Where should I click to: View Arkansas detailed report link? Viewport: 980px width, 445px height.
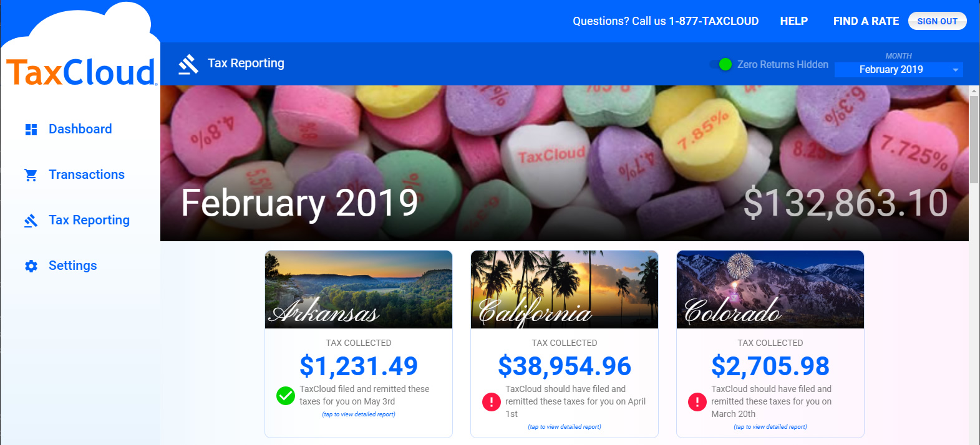(x=359, y=414)
